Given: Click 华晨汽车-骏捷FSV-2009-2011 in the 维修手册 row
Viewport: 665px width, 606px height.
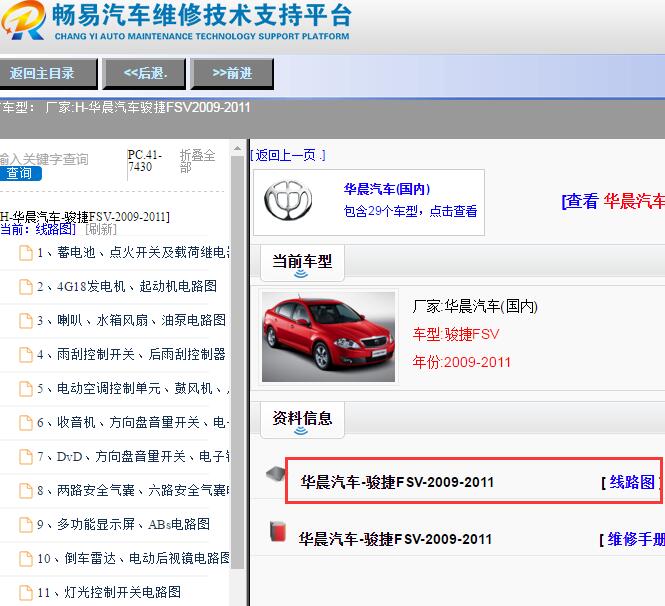Looking at the screenshot, I should tap(395, 539).
